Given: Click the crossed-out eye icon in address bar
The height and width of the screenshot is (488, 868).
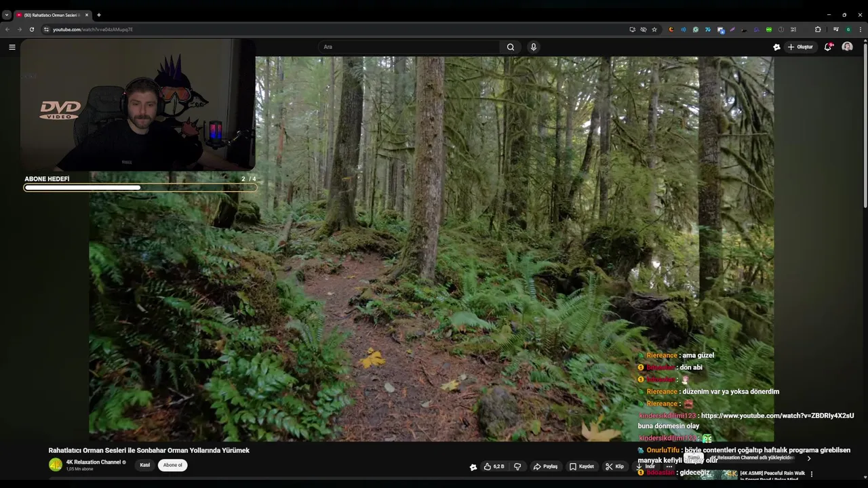Looking at the screenshot, I should [x=644, y=29].
